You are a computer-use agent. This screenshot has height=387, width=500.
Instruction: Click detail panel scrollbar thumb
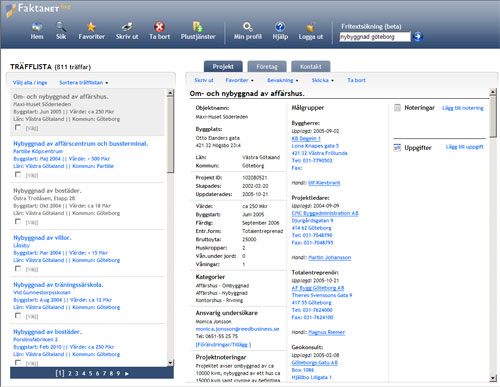coord(493,117)
